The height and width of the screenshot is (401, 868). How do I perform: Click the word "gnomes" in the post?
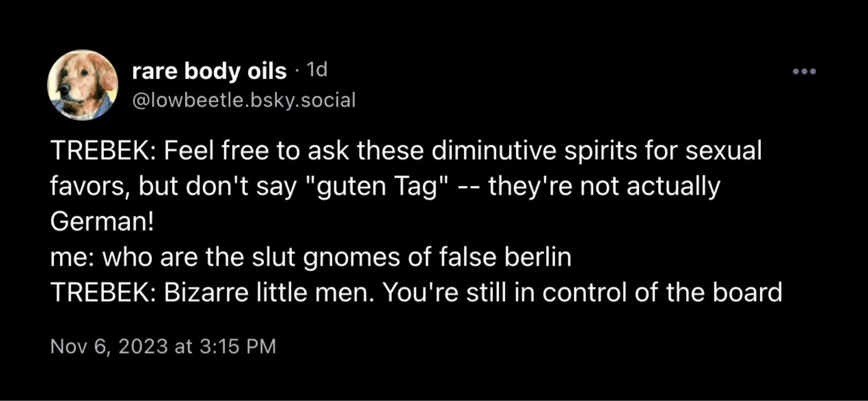click(x=352, y=258)
